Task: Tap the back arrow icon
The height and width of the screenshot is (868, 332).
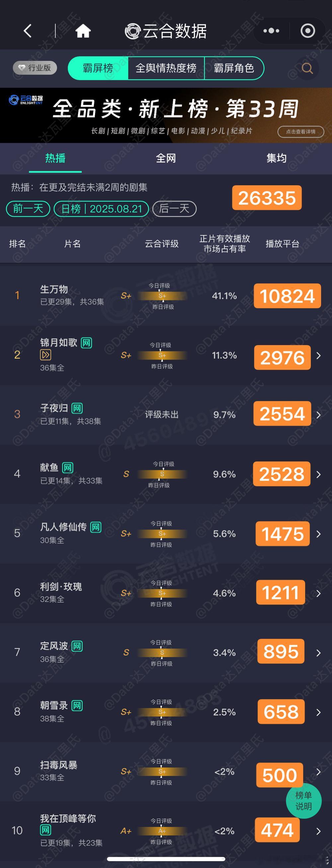Action: click(x=28, y=31)
